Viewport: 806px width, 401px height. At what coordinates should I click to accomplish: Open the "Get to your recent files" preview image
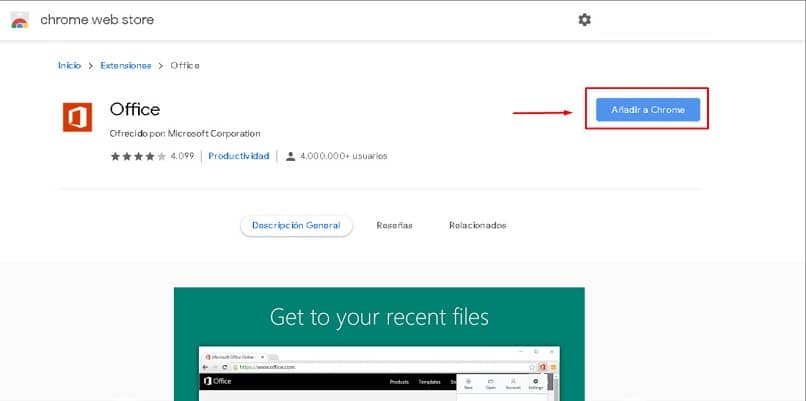point(379,344)
